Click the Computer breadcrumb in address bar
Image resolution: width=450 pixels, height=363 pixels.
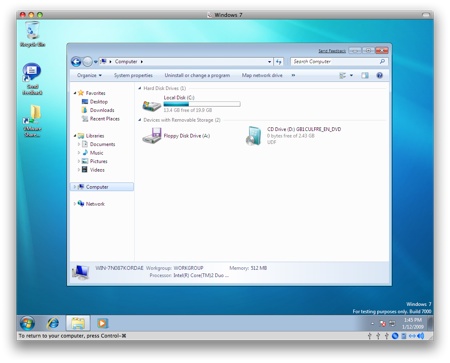coord(126,61)
